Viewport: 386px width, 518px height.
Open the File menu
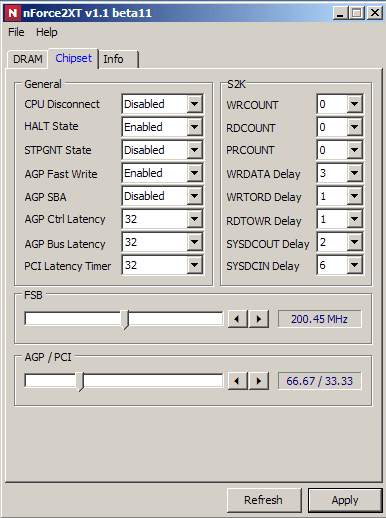point(16,32)
